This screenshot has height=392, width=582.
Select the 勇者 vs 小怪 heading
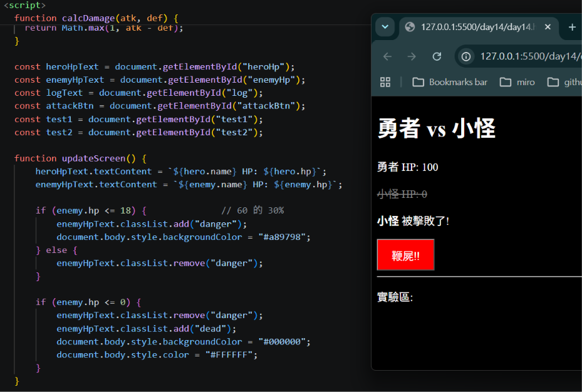tap(437, 129)
